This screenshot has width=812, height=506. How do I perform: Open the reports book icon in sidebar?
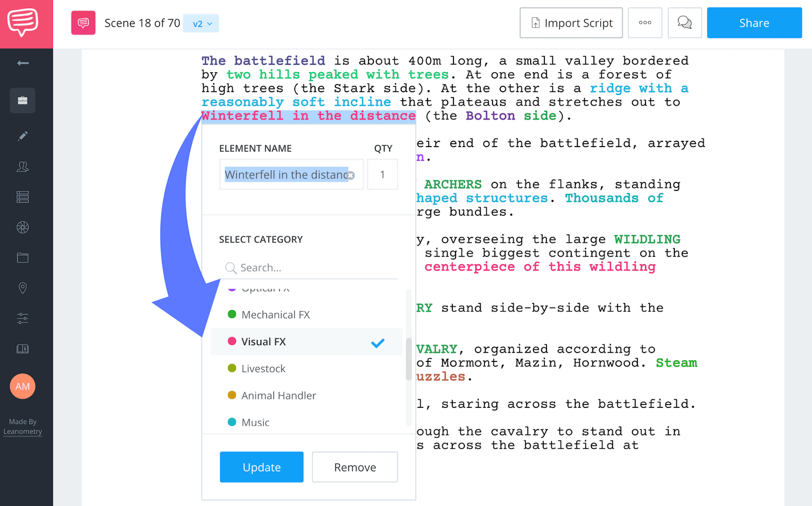point(22,348)
